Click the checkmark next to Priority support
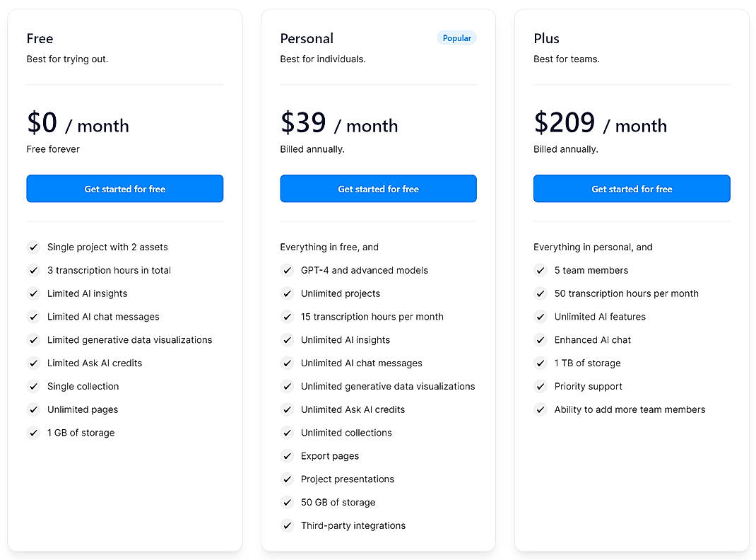Image resolution: width=756 pixels, height=560 pixels. tap(541, 386)
